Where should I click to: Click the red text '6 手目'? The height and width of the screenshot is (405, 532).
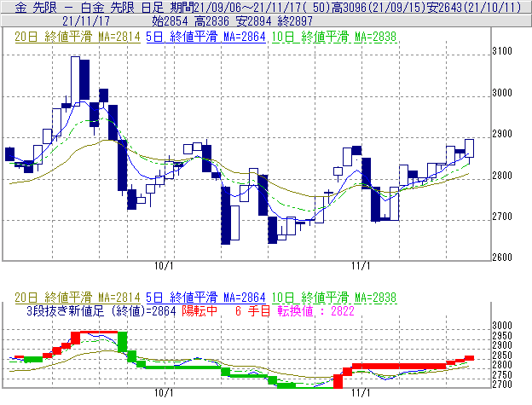tap(252, 310)
